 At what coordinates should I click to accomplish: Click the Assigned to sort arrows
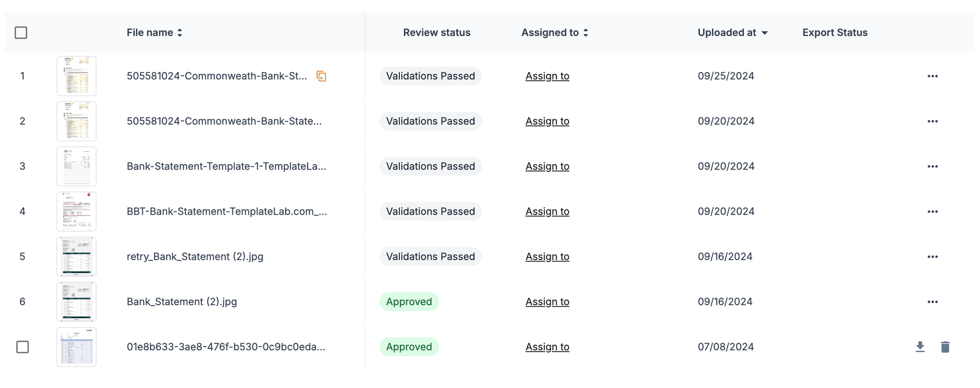pos(586,32)
